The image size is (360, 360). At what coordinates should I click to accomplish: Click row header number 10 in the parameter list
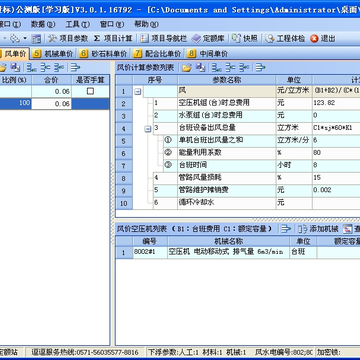tap(124, 203)
